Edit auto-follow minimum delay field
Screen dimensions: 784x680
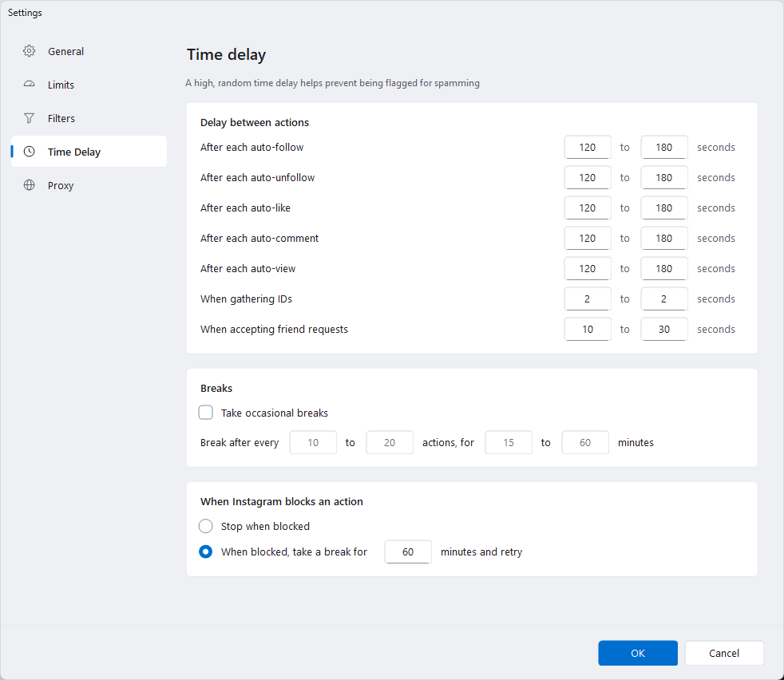pyautogui.click(x=588, y=147)
